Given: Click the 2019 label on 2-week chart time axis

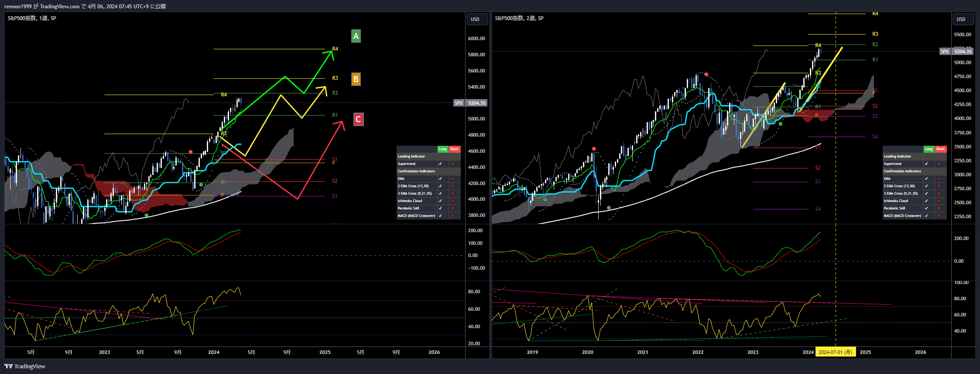Looking at the screenshot, I should (x=532, y=352).
